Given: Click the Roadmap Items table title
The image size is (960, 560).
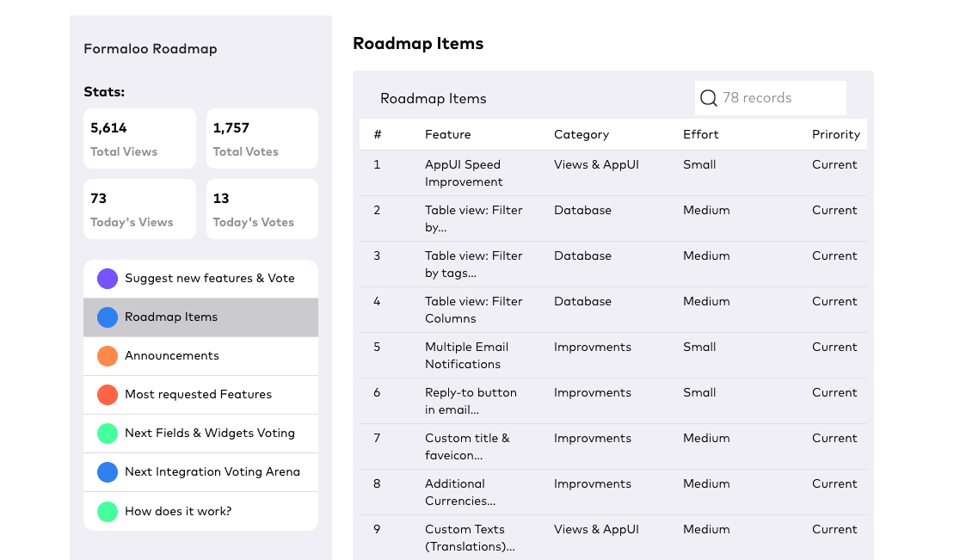Looking at the screenshot, I should 433,99.
